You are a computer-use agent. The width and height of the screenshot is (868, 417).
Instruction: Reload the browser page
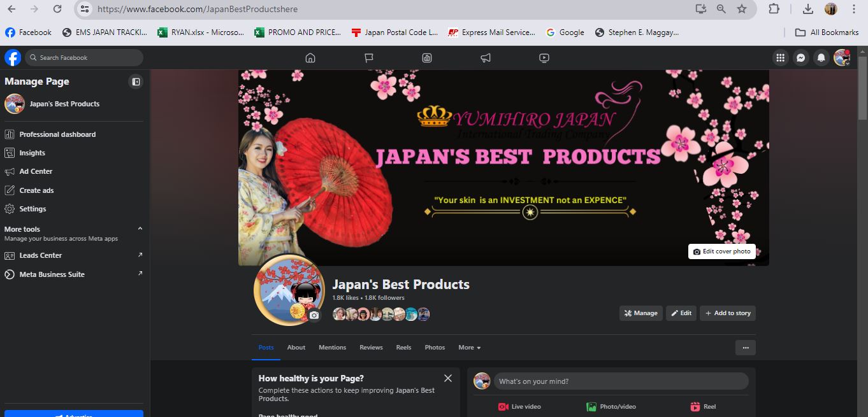(57, 9)
